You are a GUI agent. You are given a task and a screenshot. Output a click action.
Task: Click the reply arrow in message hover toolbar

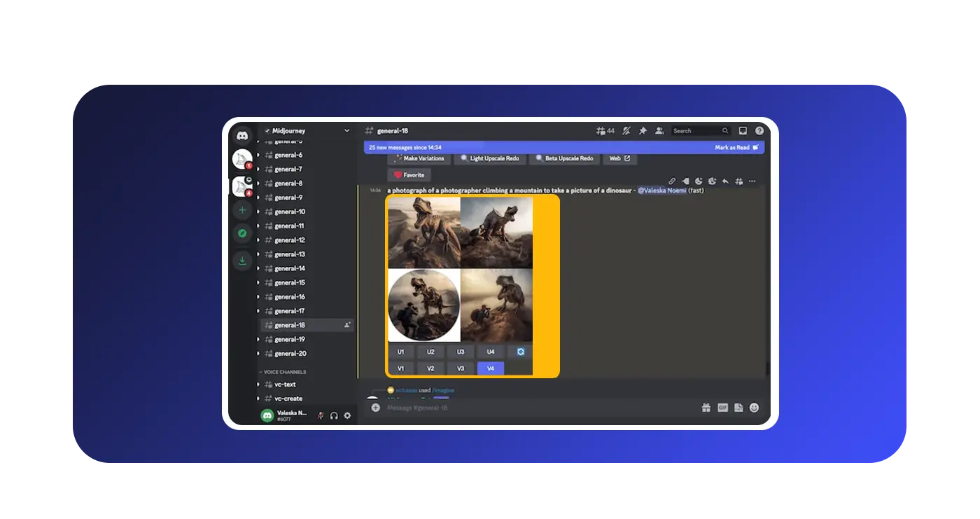click(725, 181)
